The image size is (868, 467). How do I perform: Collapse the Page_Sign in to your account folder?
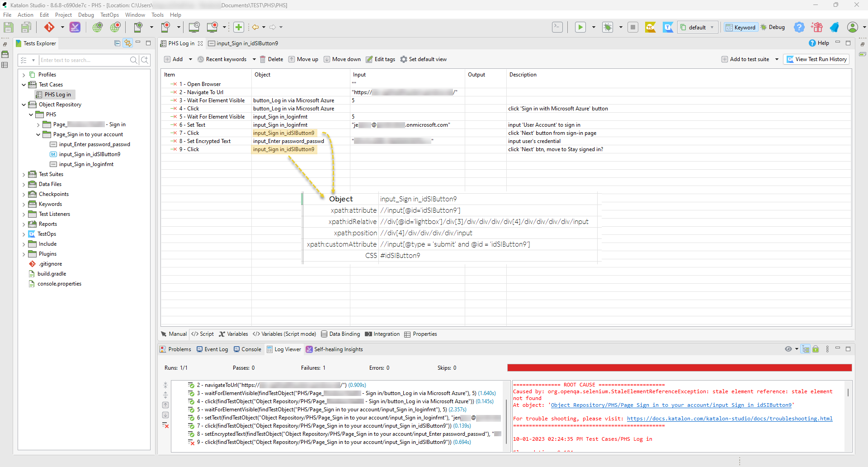pyautogui.click(x=38, y=134)
